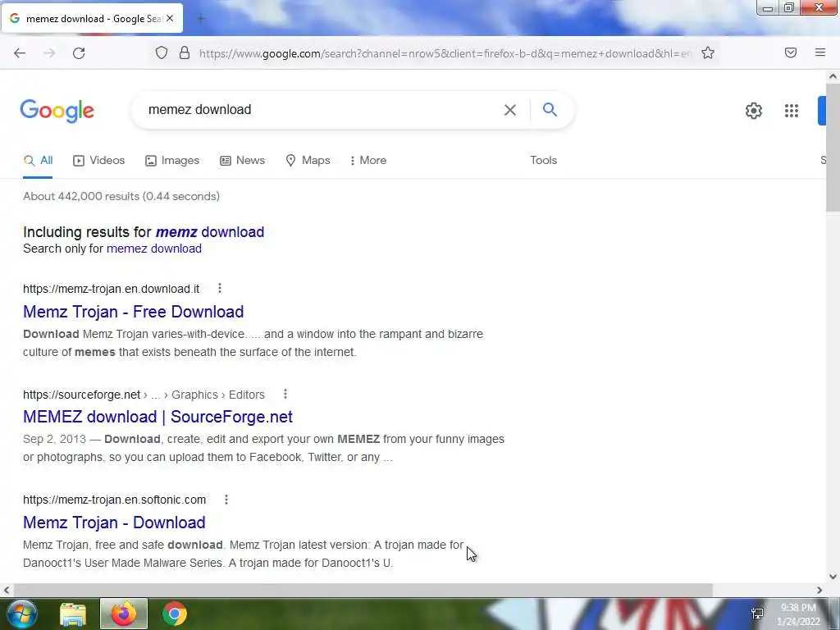Click the network icon in system tray

point(757,614)
